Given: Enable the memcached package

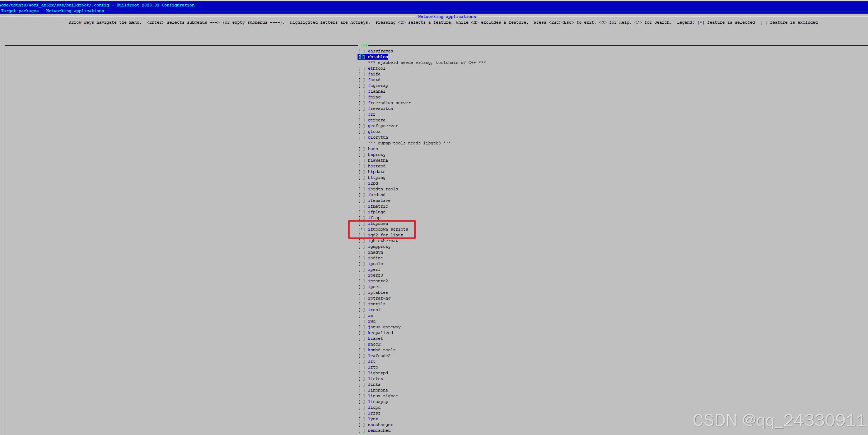Looking at the screenshot, I should (362, 430).
